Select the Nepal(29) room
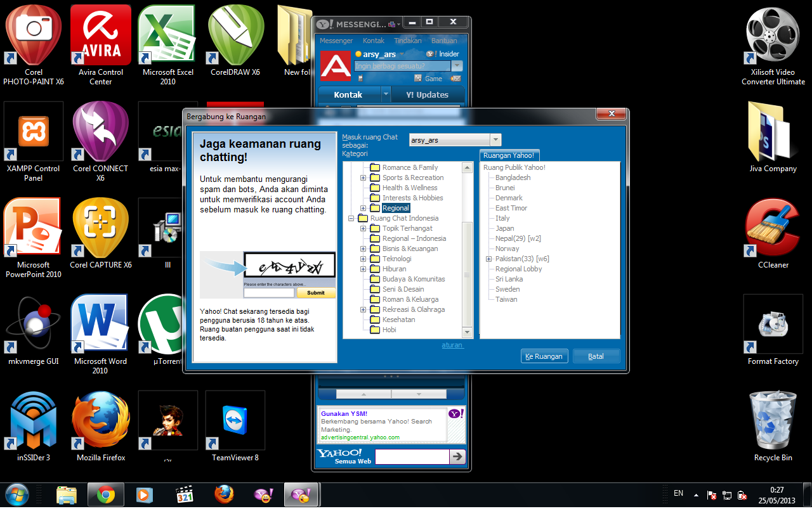Image resolution: width=812 pixels, height=530 pixels. 518,238
